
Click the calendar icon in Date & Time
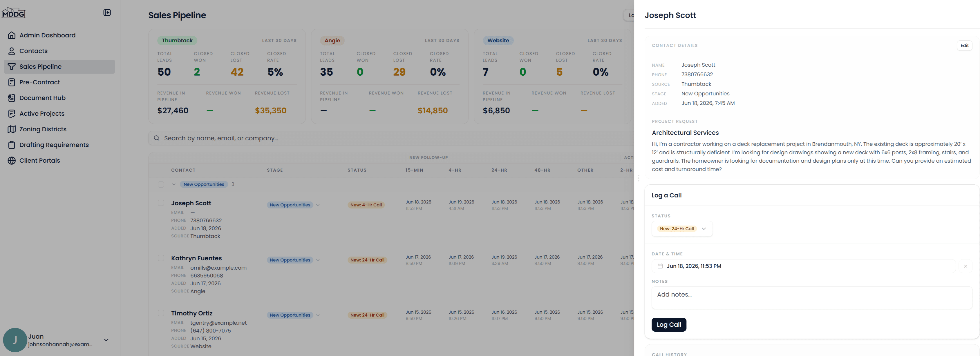pyautogui.click(x=660, y=266)
